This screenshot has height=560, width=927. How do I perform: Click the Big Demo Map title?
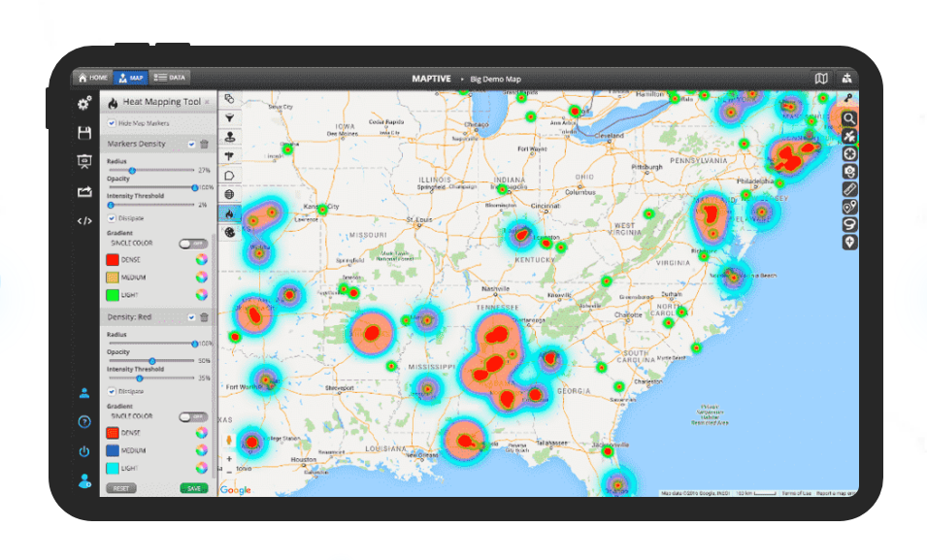(495, 79)
